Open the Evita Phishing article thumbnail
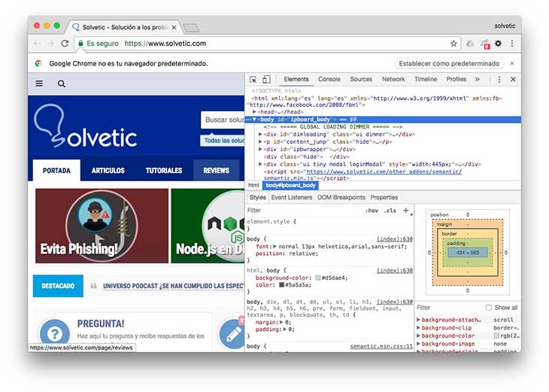The height and width of the screenshot is (392, 549). point(102,226)
